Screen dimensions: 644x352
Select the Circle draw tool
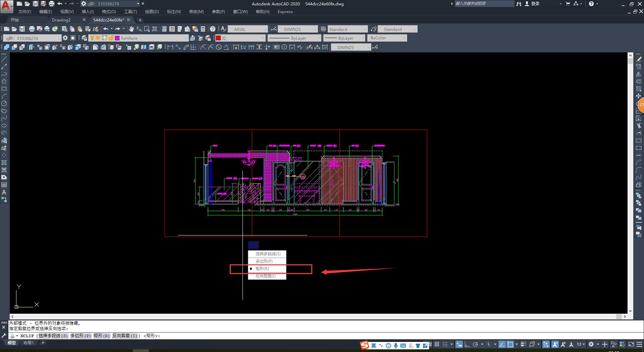click(4, 103)
